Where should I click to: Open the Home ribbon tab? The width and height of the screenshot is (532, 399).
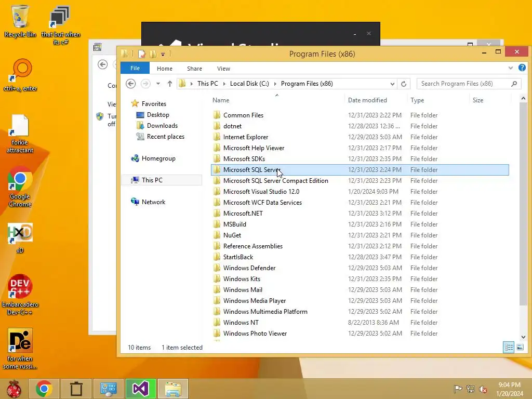(x=165, y=69)
